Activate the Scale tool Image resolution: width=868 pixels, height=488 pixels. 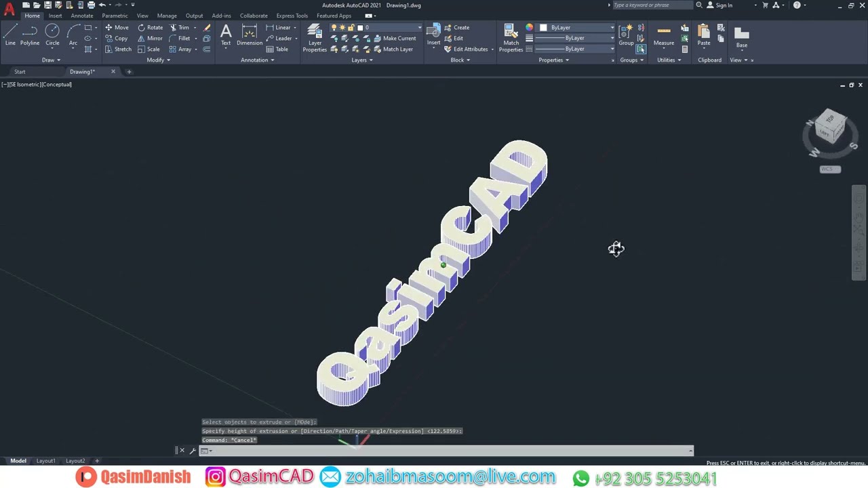(149, 49)
